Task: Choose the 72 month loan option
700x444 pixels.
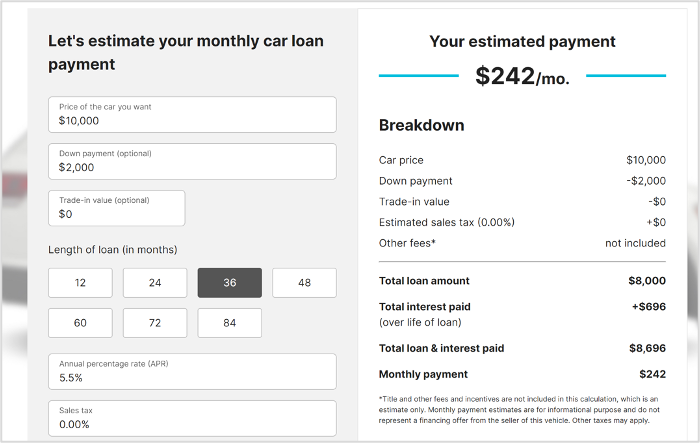Action: click(x=155, y=323)
